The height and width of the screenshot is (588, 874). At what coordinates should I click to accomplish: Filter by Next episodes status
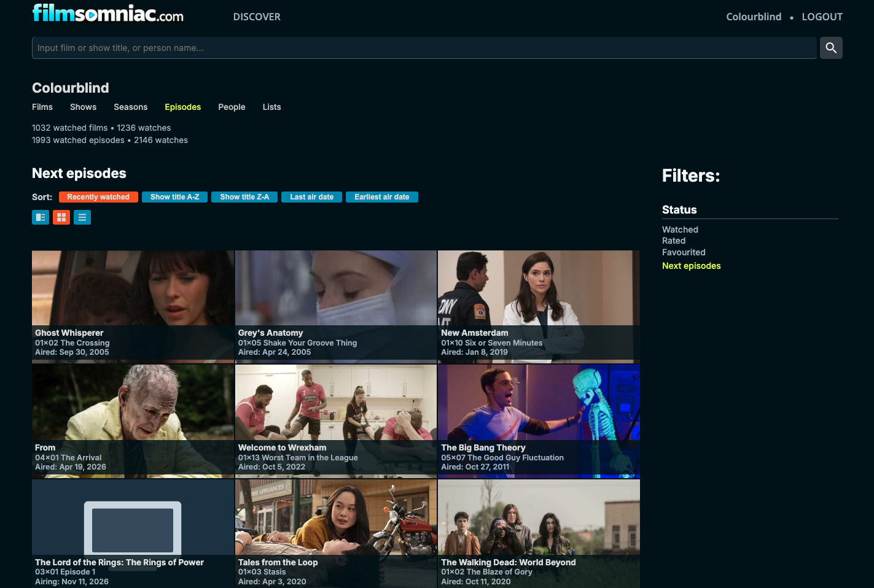coord(691,266)
